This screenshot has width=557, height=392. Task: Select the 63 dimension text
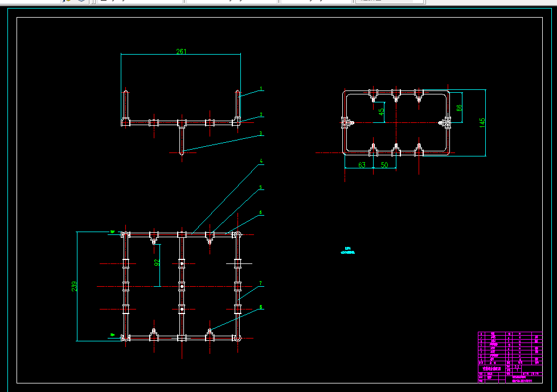(362, 165)
